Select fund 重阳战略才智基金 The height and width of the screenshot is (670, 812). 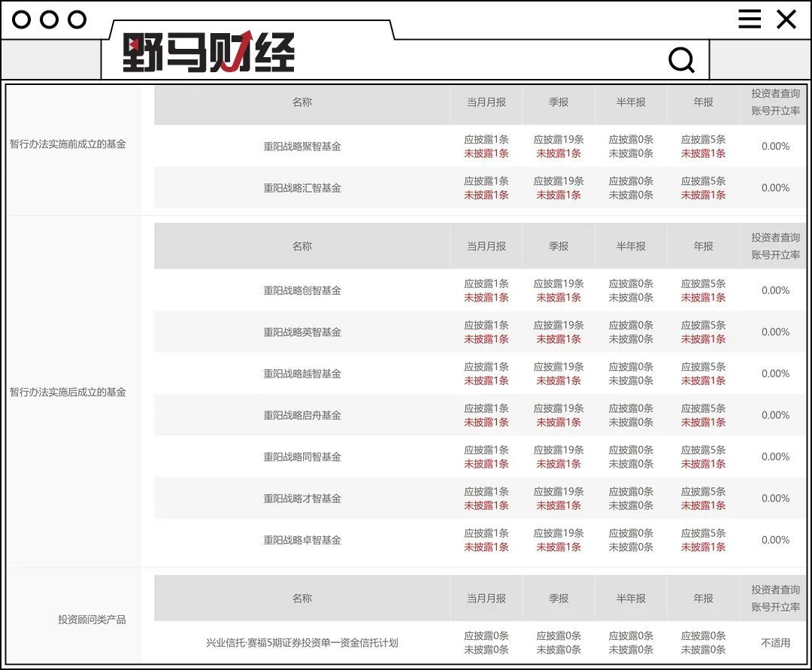[x=302, y=499]
